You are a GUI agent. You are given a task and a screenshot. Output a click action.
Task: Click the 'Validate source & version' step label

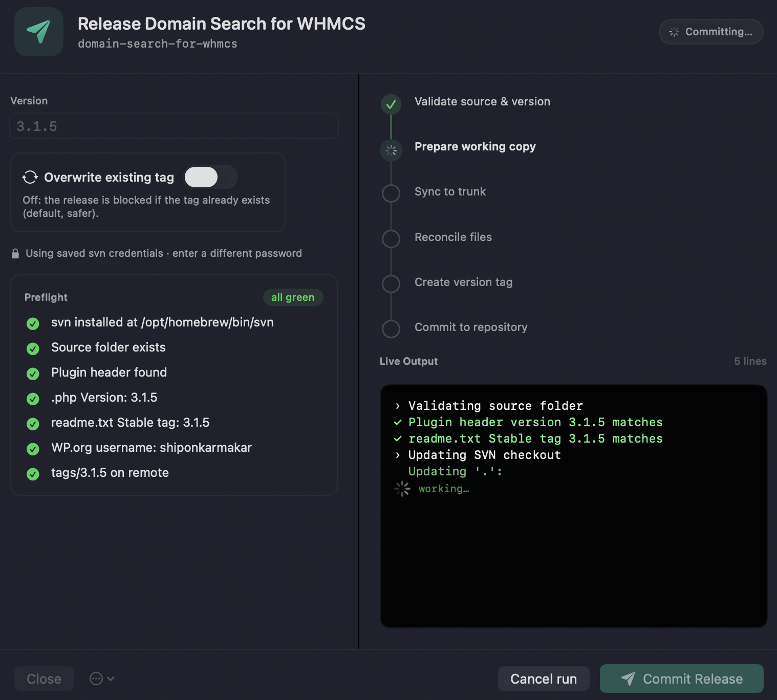(482, 101)
